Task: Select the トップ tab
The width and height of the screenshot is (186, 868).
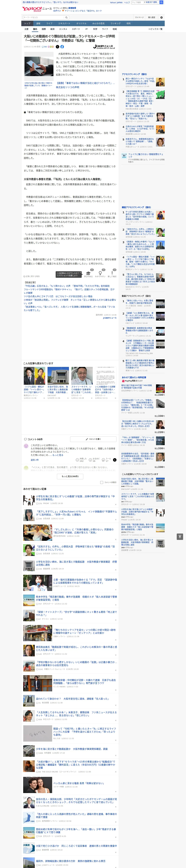Action: pos(27,24)
